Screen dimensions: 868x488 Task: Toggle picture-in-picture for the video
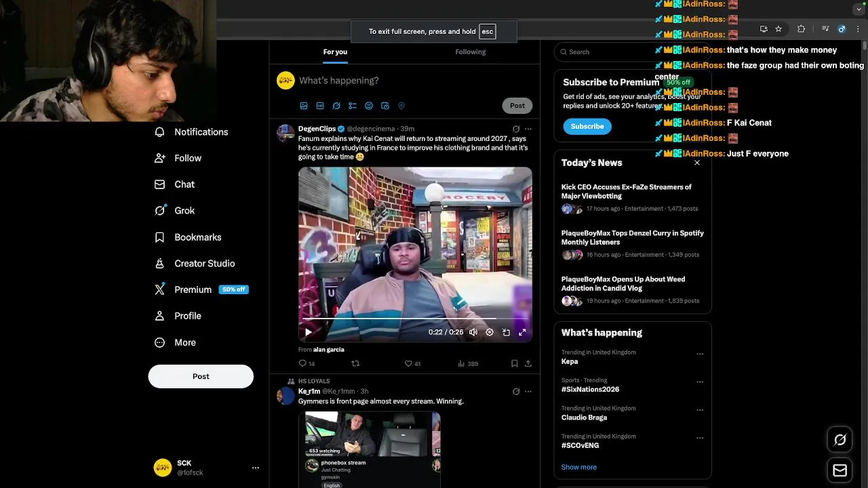click(506, 332)
